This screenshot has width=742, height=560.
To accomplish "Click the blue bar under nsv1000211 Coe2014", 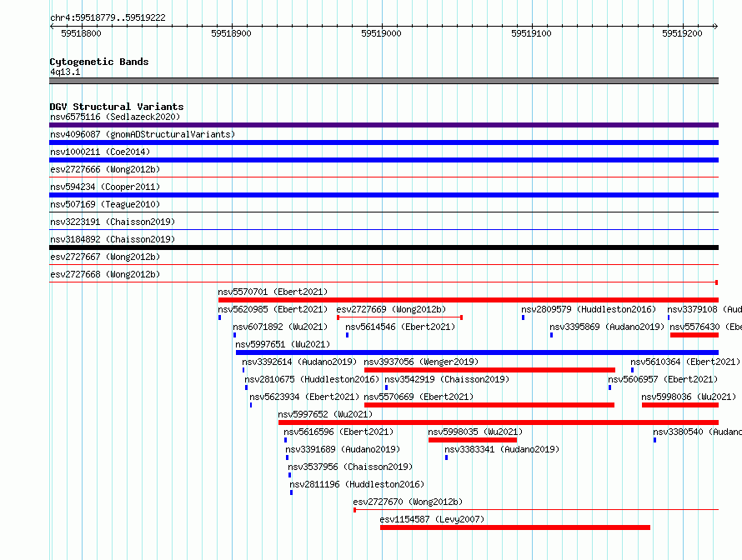I will coord(384,160).
